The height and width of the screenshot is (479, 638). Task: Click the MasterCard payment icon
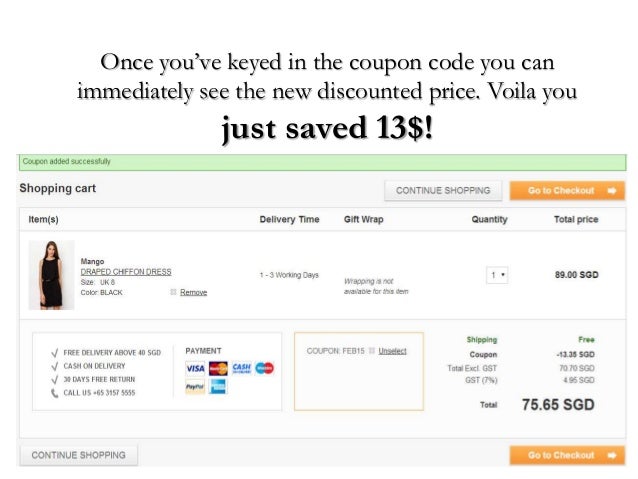coord(218,368)
